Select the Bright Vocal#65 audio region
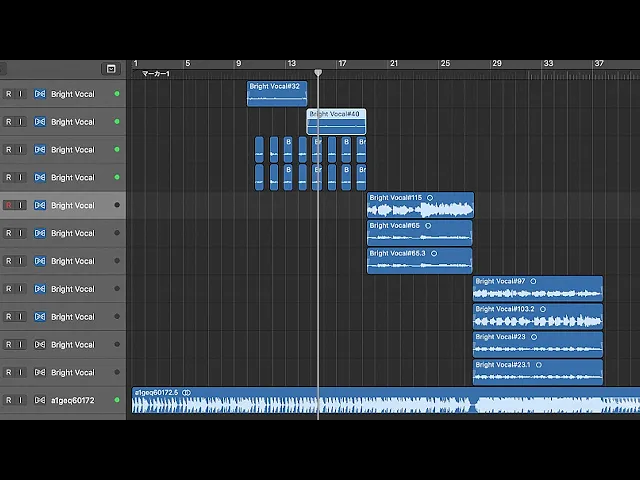The image size is (640, 480). [x=420, y=233]
